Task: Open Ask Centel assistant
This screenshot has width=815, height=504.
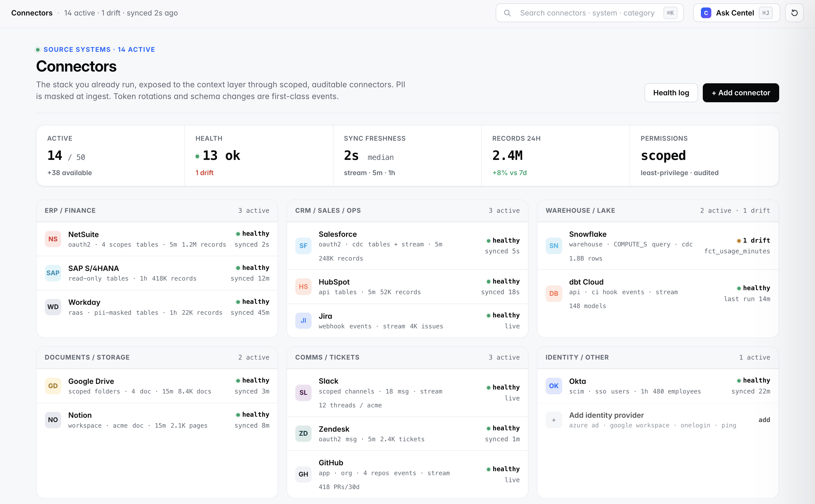Action: pyautogui.click(x=736, y=13)
